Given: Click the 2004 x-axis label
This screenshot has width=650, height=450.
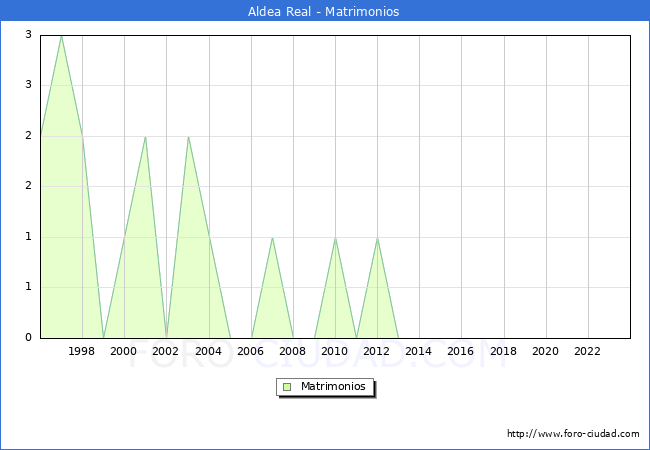Looking at the screenshot, I should coord(208,351).
